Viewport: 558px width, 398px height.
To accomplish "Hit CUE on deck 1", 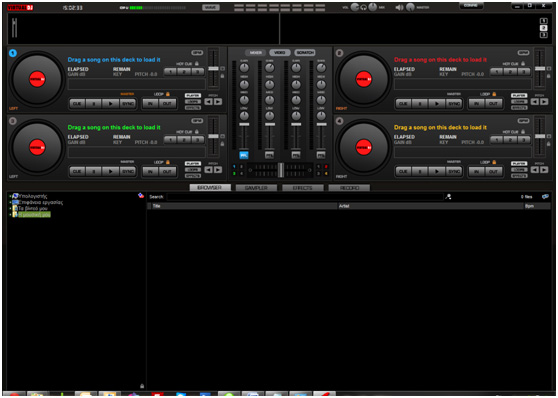I will point(77,104).
